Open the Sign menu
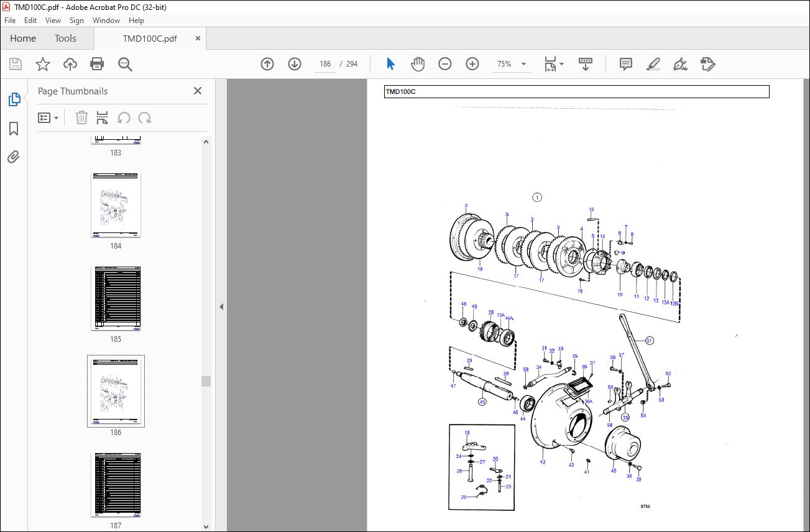Image resolution: width=810 pixels, height=532 pixels. (76, 21)
